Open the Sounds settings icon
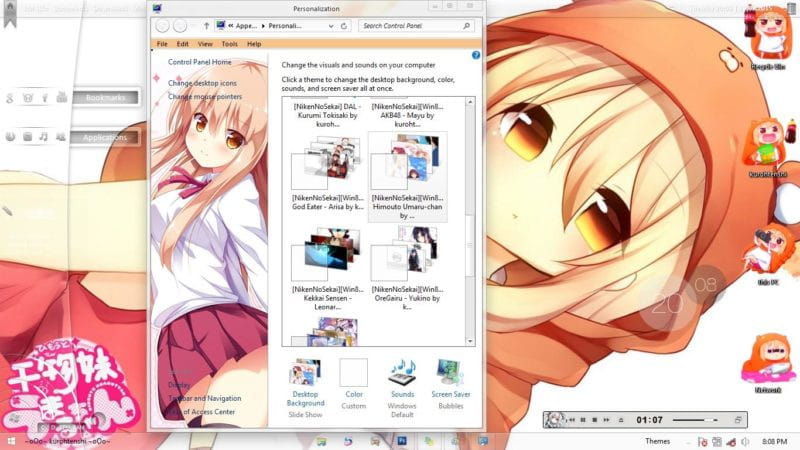 [x=401, y=374]
